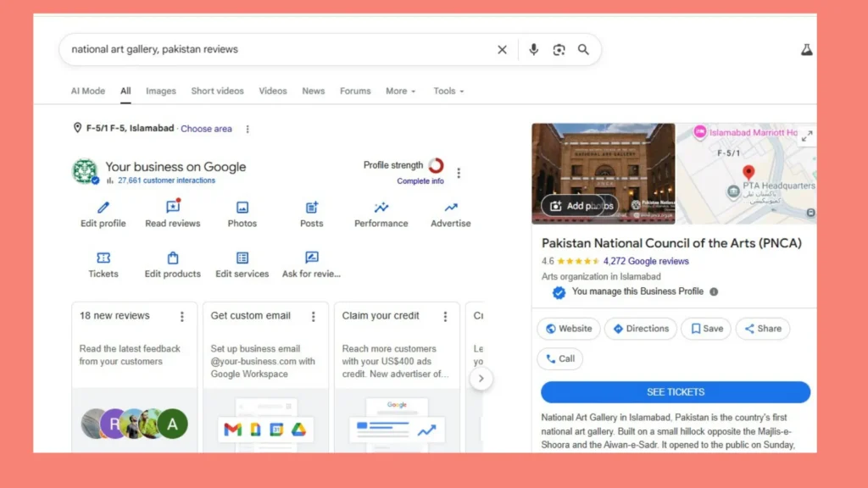868x488 pixels.
Task: Open options on 18 new reviews card
Action: click(x=182, y=317)
